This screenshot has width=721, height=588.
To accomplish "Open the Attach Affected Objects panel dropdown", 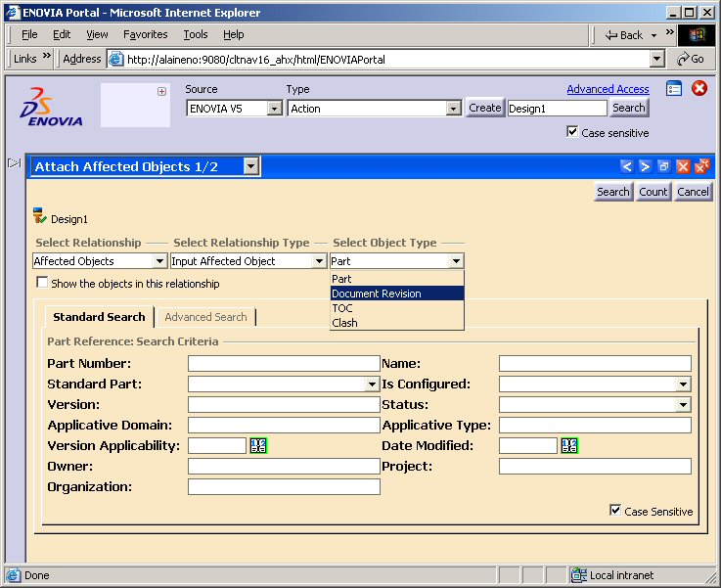I will click(x=251, y=166).
